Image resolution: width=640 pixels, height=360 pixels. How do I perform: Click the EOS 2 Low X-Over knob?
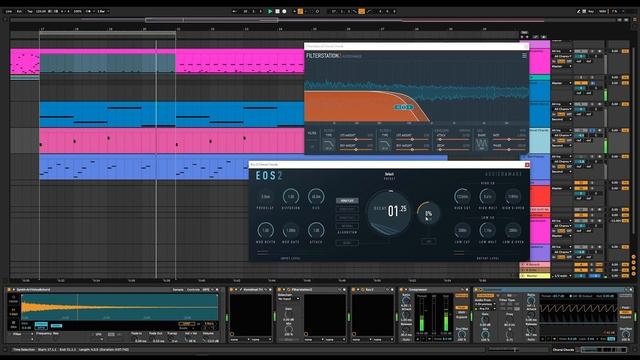click(513, 230)
